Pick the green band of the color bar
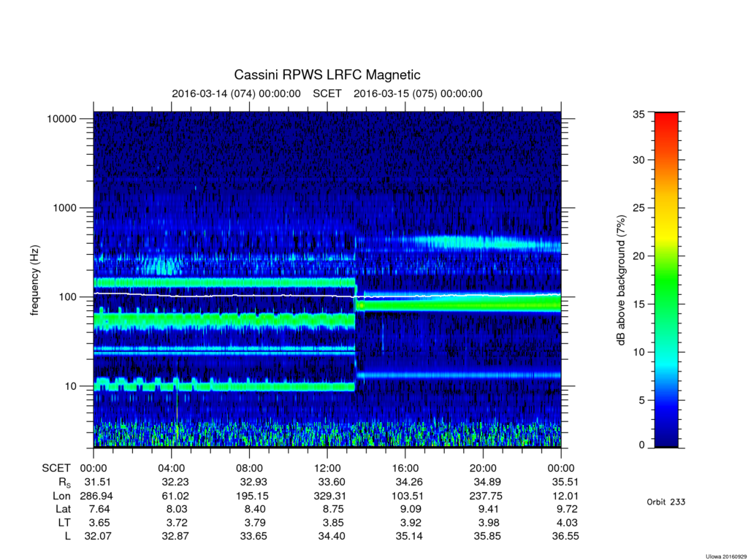The height and width of the screenshot is (560, 748). [x=666, y=281]
